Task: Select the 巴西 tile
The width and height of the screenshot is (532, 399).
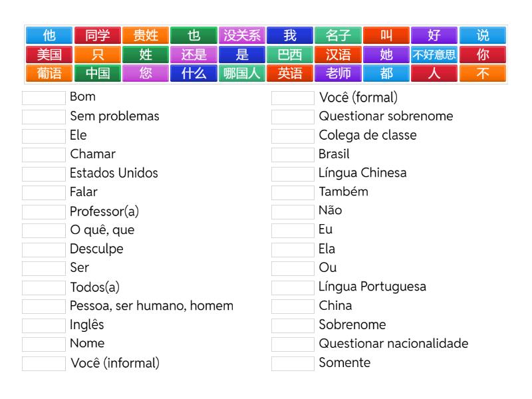Action: click(x=289, y=55)
